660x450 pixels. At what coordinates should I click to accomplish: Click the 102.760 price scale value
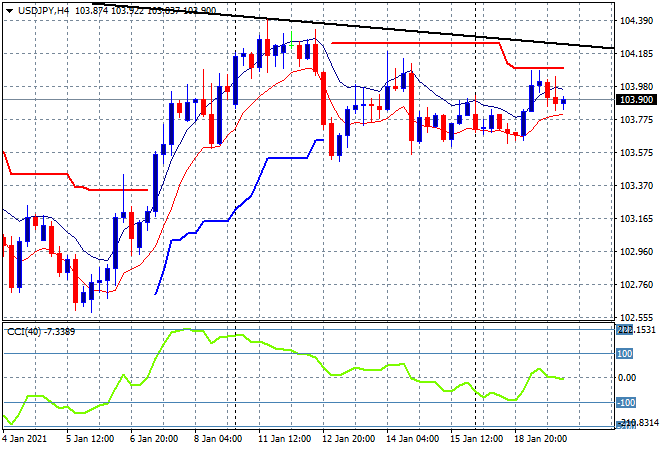[637, 285]
